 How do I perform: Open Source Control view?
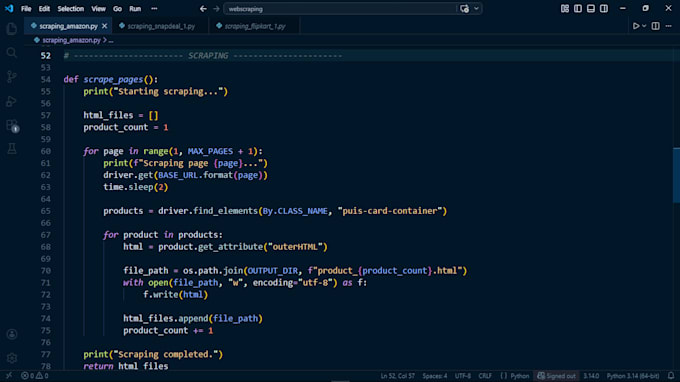(x=12, y=77)
